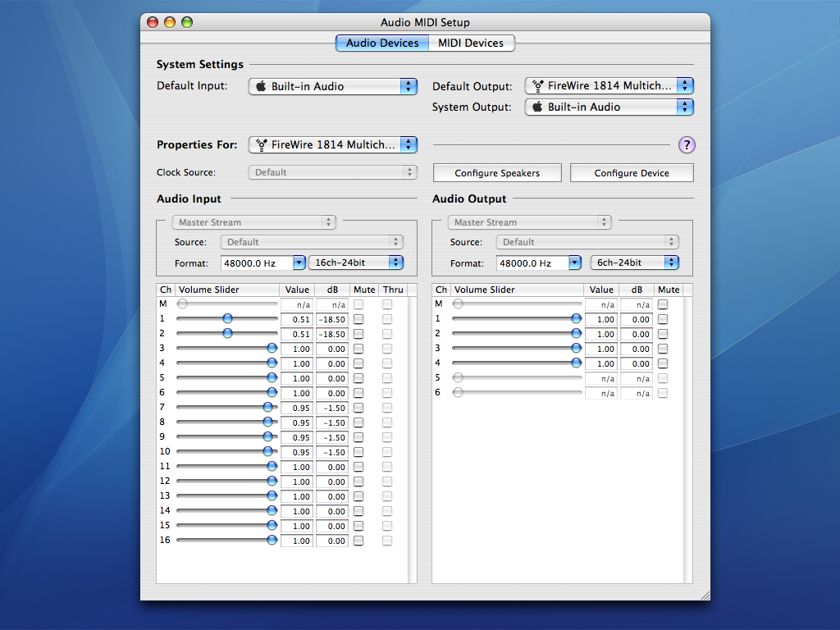Click the input channel 9 Value field

click(x=297, y=438)
